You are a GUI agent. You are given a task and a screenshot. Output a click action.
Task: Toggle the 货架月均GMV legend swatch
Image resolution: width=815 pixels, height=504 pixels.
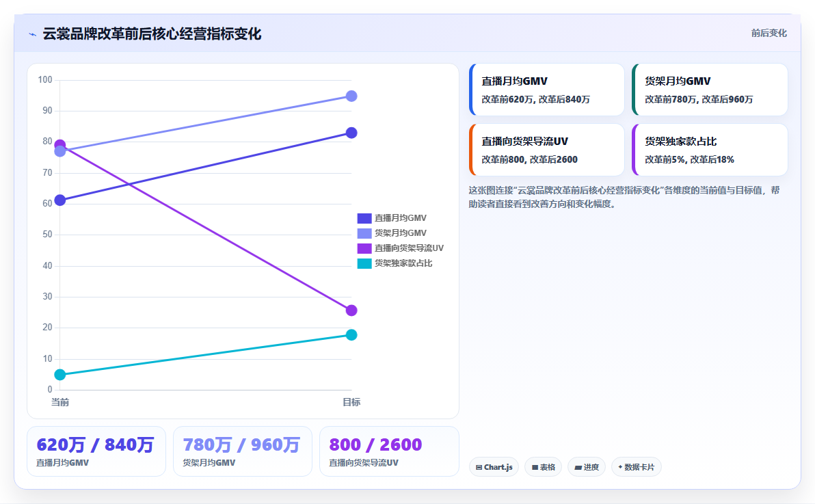364,233
